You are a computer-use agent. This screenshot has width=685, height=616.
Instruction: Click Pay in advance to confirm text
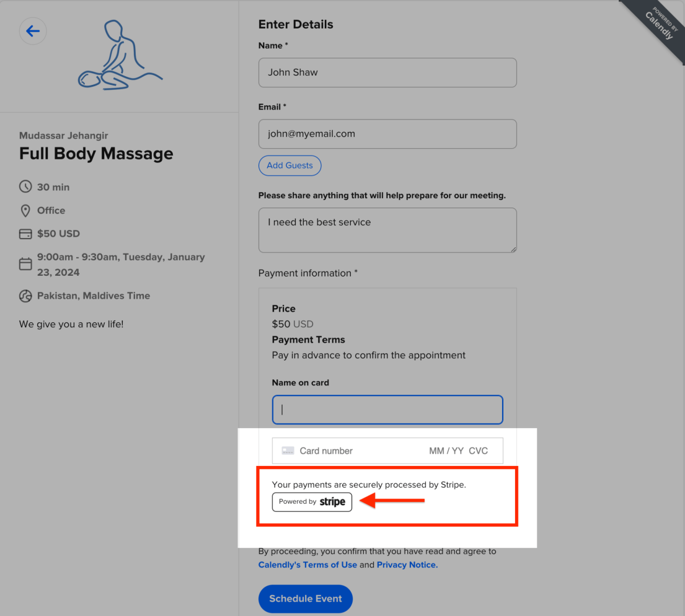tap(369, 355)
